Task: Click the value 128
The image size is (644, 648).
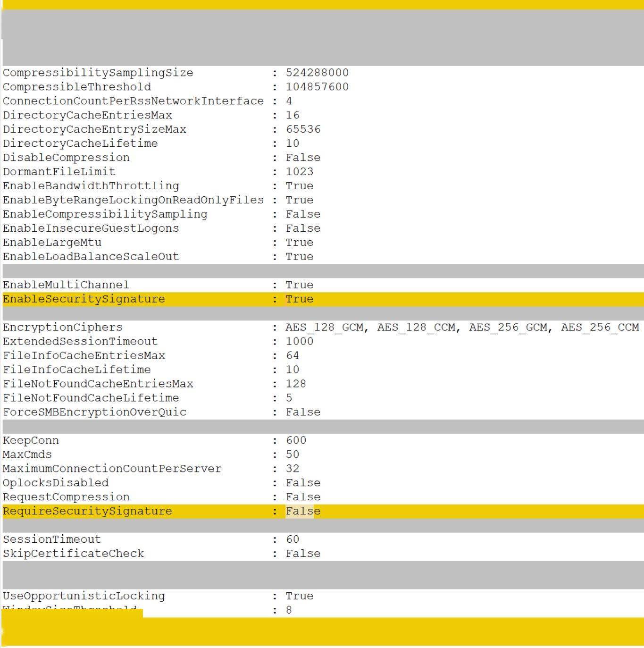Action: (296, 384)
